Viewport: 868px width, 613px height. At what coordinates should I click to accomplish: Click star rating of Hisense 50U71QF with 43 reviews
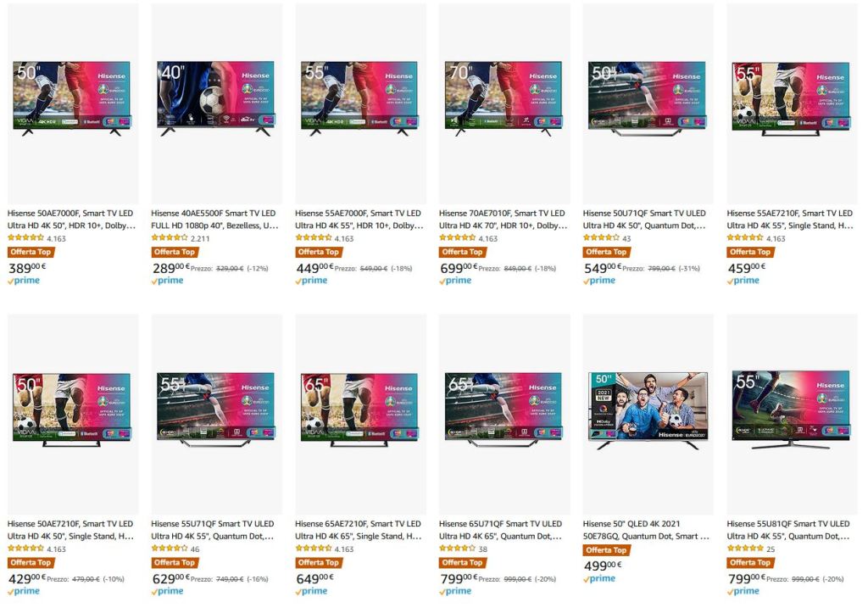(x=601, y=238)
